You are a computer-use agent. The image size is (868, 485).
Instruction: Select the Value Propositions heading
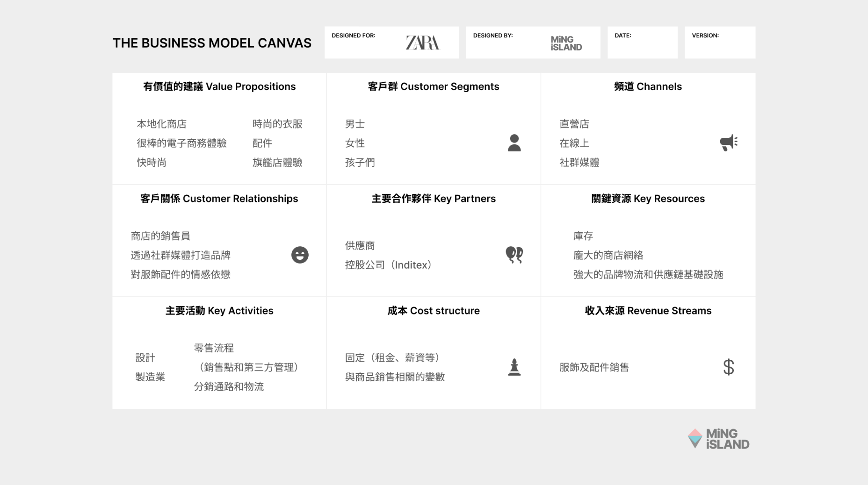219,86
